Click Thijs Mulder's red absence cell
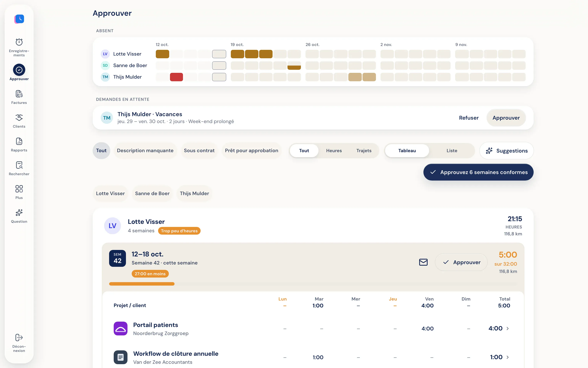The image size is (588, 368). [176, 77]
